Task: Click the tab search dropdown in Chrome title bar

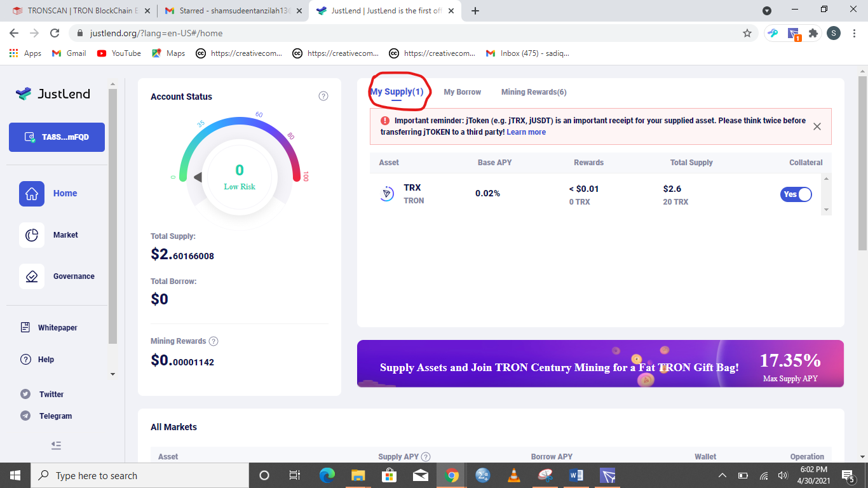Action: click(767, 11)
